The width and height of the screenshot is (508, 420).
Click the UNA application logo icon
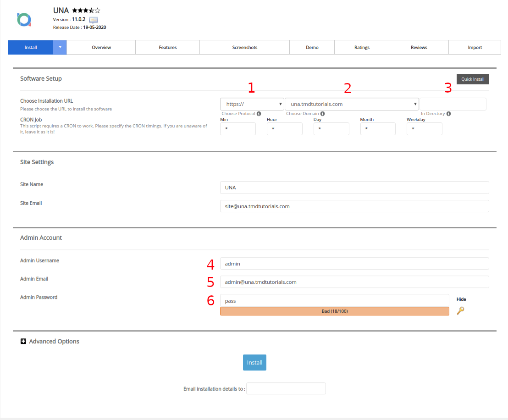point(23,20)
